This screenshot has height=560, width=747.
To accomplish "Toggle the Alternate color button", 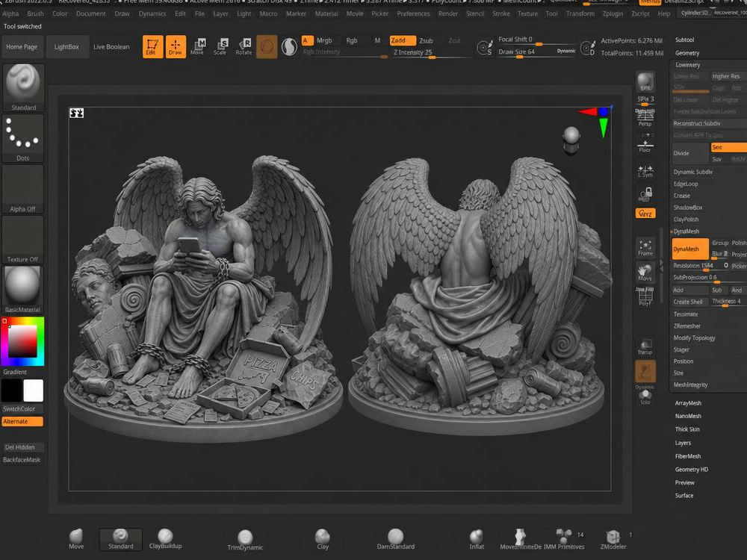I will click(22, 421).
